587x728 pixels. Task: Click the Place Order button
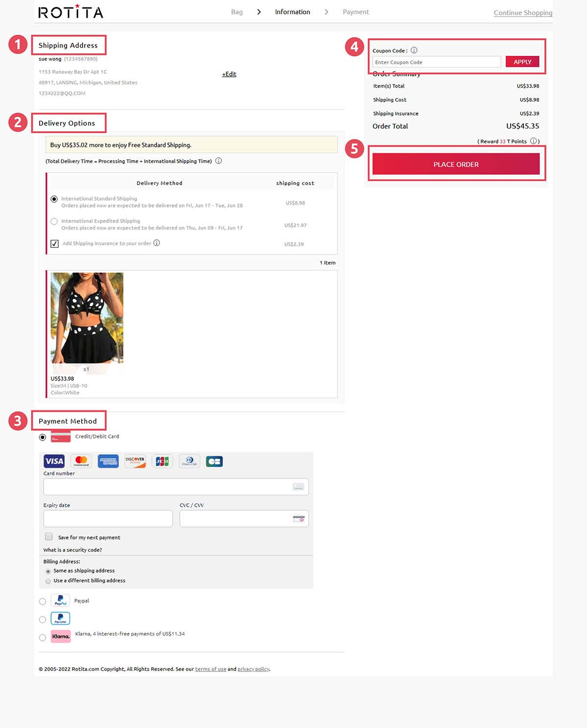click(x=456, y=164)
